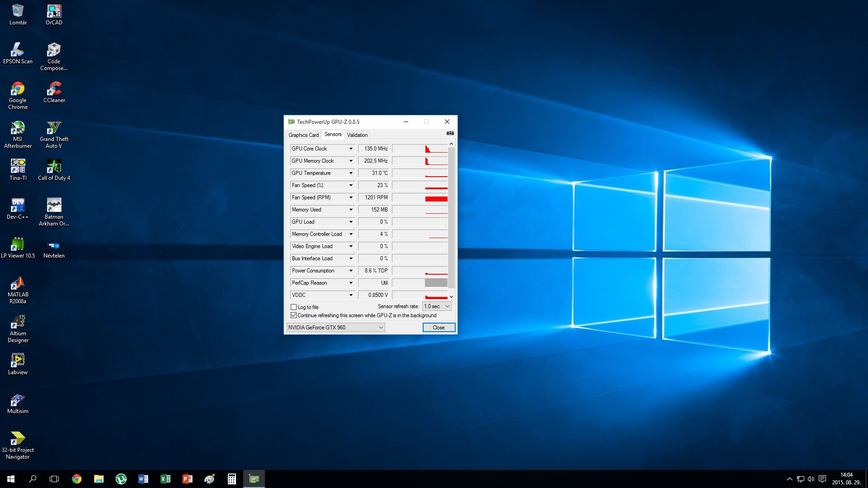Screen dimensions: 868x488
Task: Click the sensor list scrollbar up arrow
Action: point(451,144)
